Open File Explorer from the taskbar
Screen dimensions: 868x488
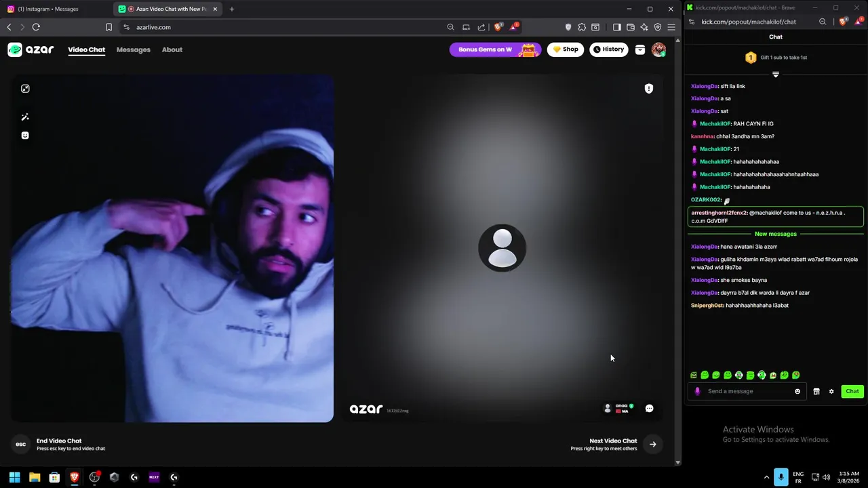(x=35, y=477)
